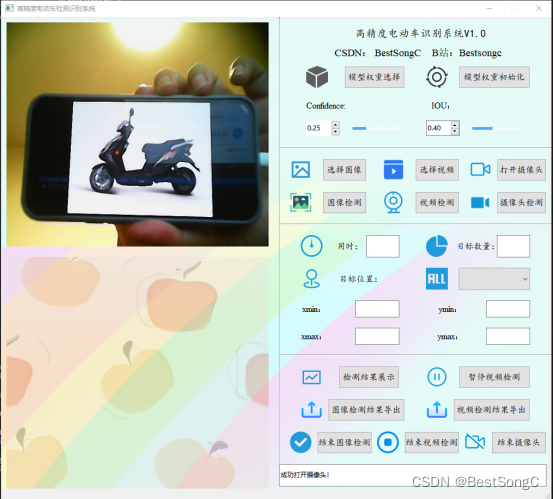
Task: Click the blue video file play icon
Action: pyautogui.click(x=393, y=170)
